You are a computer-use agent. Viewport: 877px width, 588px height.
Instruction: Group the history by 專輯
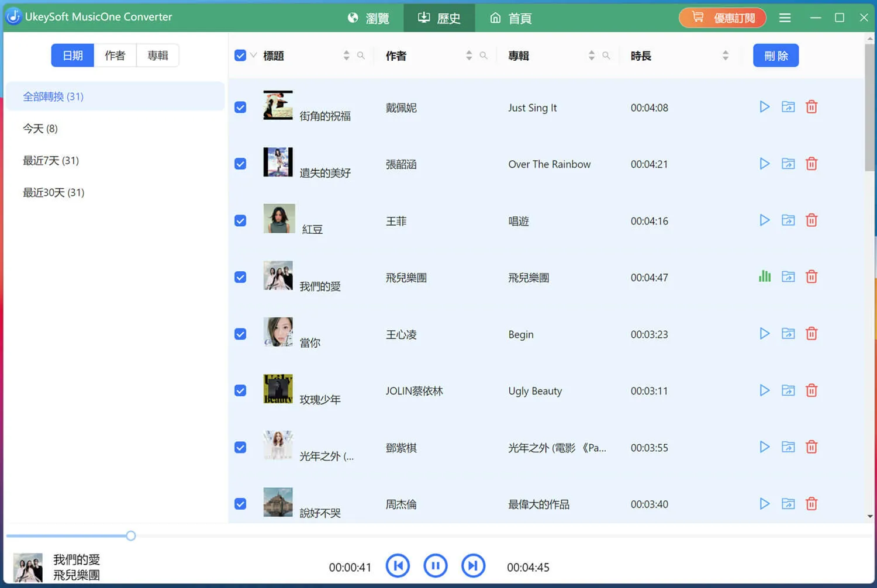pos(158,56)
